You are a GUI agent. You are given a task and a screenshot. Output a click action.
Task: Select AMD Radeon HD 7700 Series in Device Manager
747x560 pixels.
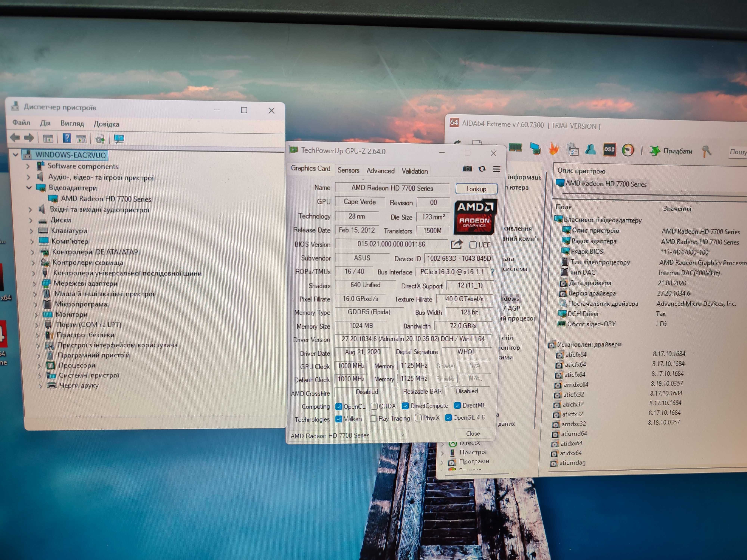pyautogui.click(x=106, y=199)
